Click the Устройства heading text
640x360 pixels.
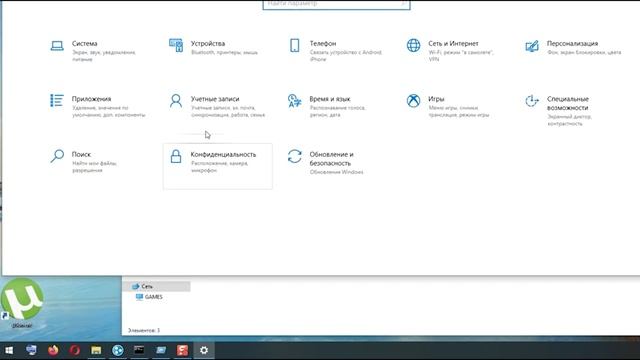tap(208, 43)
